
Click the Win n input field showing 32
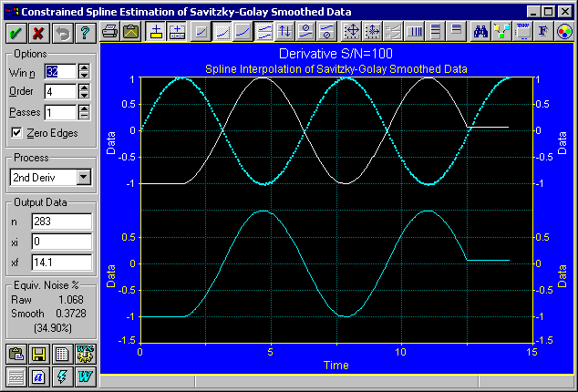(60, 71)
